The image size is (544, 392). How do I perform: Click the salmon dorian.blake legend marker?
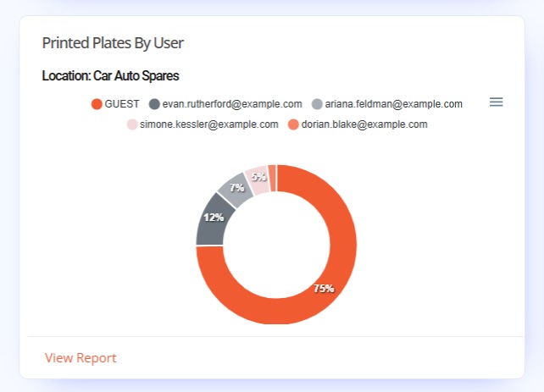click(x=293, y=124)
